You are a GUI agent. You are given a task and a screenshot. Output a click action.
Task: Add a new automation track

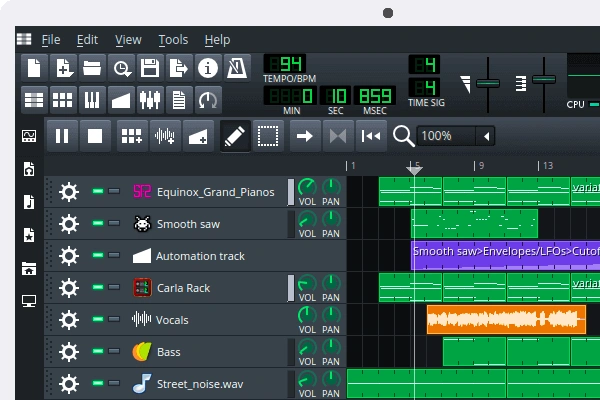[198, 136]
